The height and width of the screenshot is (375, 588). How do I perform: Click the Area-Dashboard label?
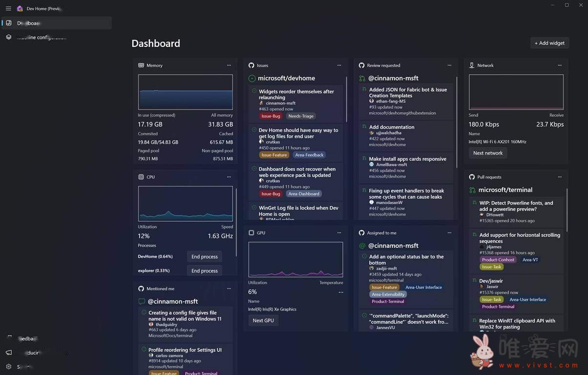[304, 194]
